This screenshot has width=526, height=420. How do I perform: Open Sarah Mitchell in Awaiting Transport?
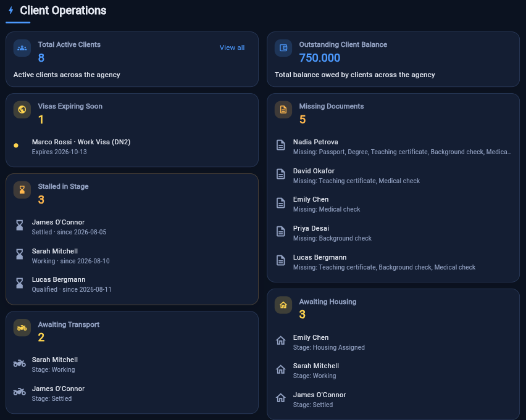[55, 360]
